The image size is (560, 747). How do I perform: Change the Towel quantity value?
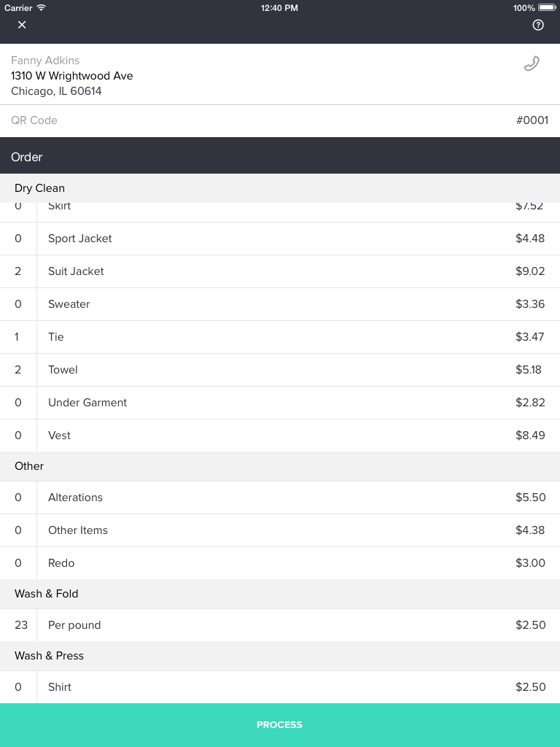[x=17, y=370]
